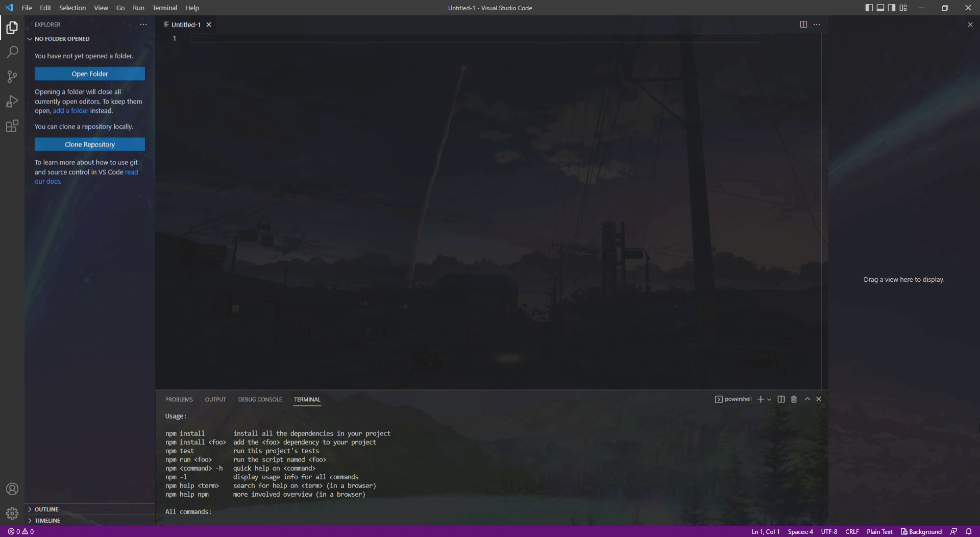Split the terminal panel
The width and height of the screenshot is (980, 537).
781,399
